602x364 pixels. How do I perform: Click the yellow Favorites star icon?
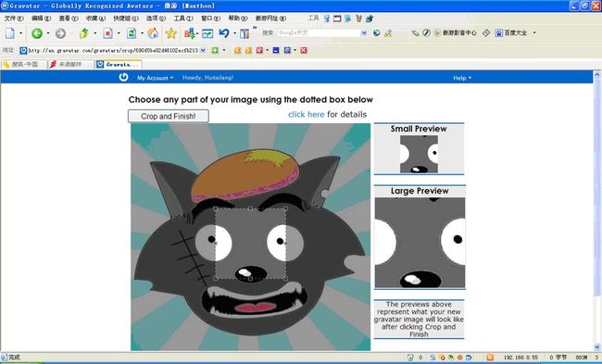click(170, 33)
